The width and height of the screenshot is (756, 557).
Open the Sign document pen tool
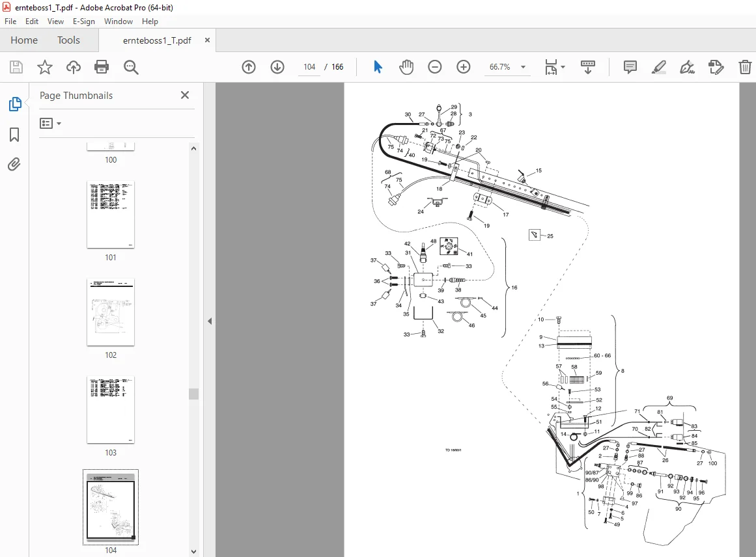coord(688,67)
